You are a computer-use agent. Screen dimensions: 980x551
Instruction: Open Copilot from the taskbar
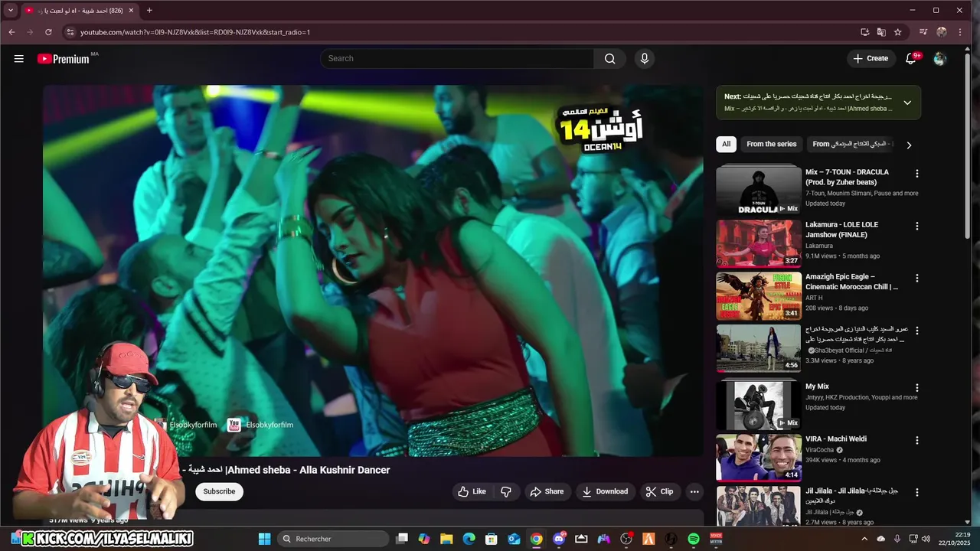point(424,539)
